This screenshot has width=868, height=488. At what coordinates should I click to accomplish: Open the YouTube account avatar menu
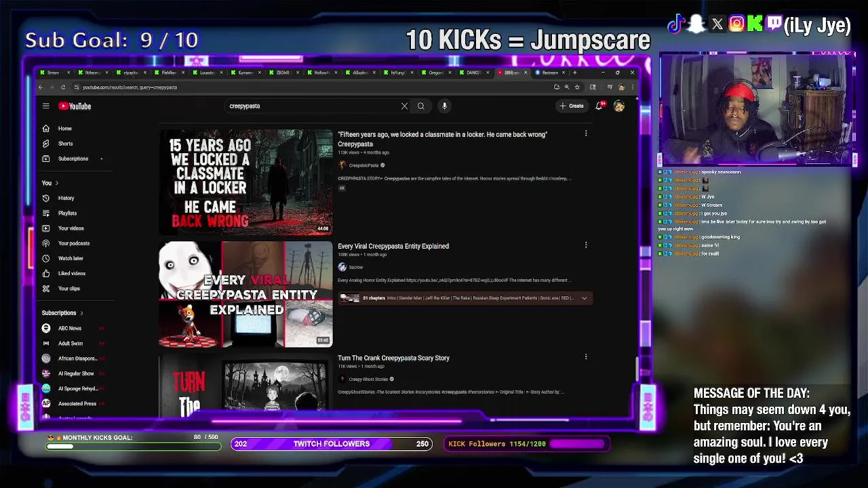pos(618,106)
